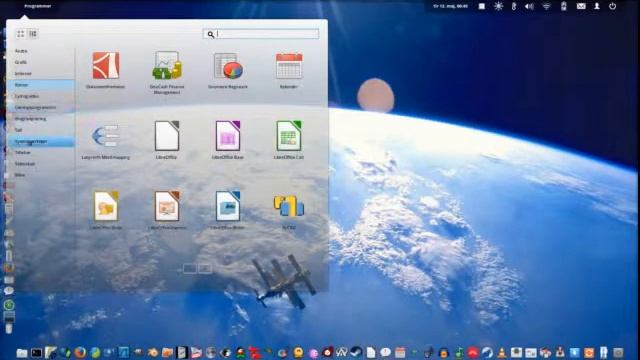Open the user account indicator

[597, 6]
